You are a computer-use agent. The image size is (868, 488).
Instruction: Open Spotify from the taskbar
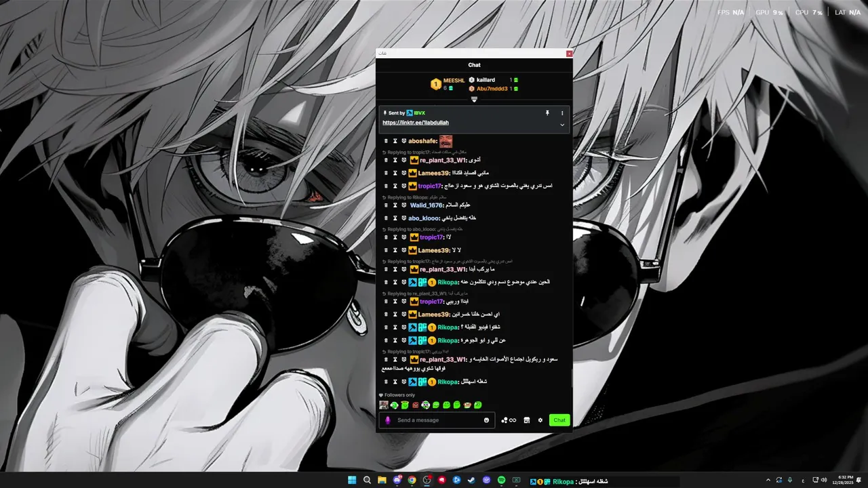tap(501, 480)
